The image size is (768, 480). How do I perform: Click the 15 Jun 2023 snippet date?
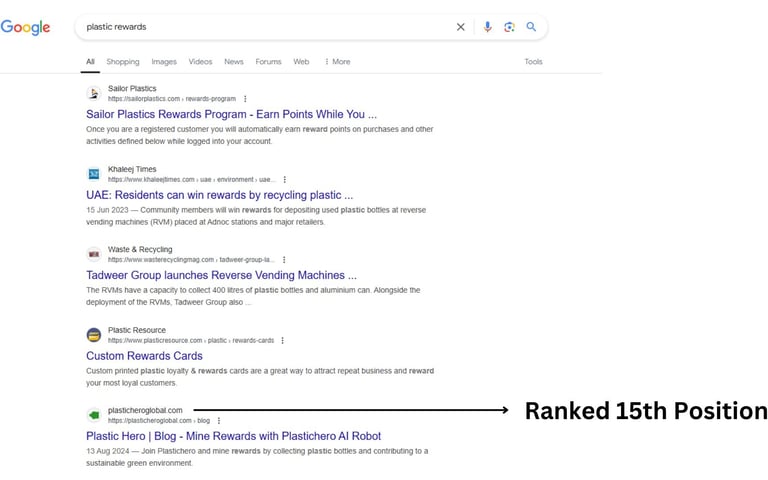coord(107,210)
